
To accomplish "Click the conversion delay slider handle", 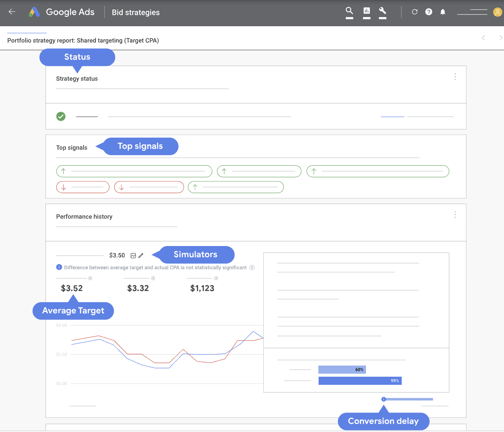I will pos(383,399).
